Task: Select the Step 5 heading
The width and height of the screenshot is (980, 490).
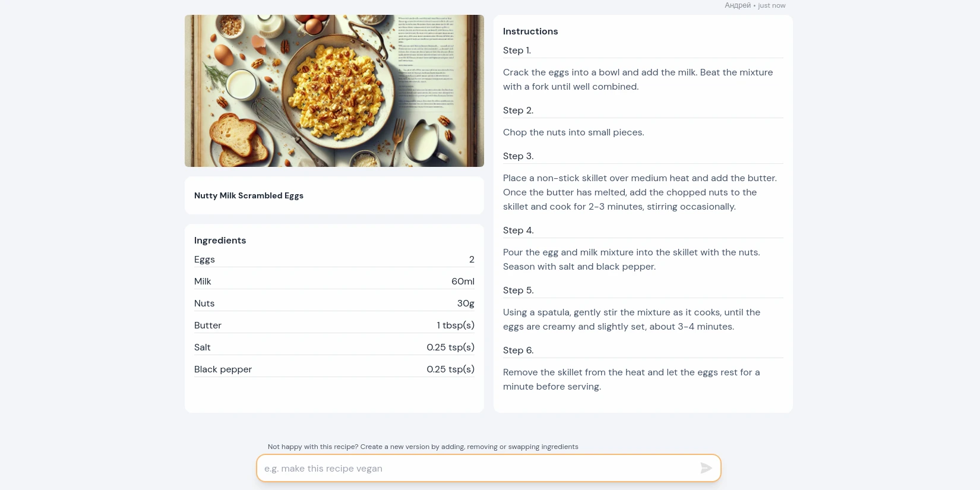Action: 518,290
